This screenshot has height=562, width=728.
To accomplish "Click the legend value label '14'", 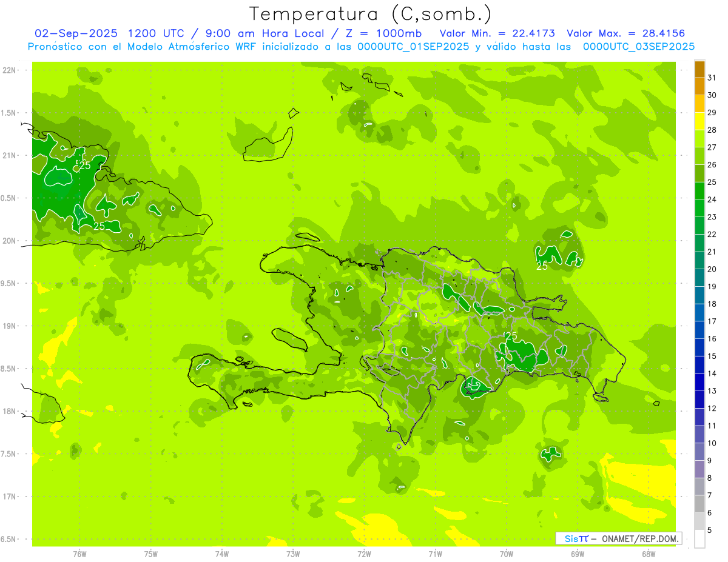I will coord(712,373).
